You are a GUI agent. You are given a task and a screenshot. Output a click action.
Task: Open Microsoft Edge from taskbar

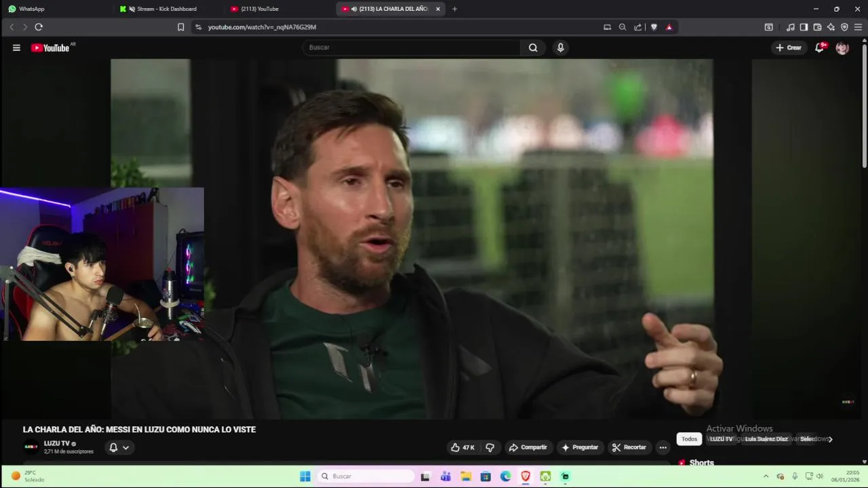pyautogui.click(x=506, y=476)
